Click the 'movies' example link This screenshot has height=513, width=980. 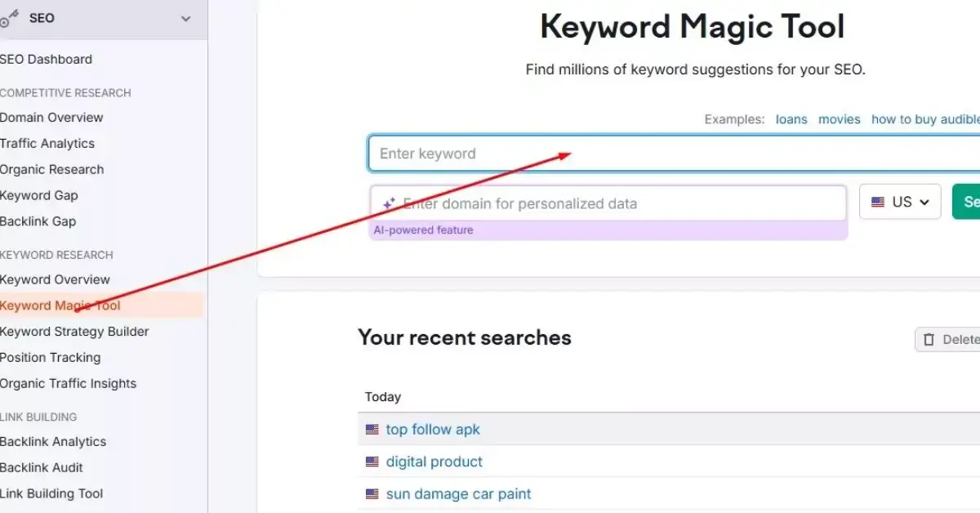click(840, 119)
